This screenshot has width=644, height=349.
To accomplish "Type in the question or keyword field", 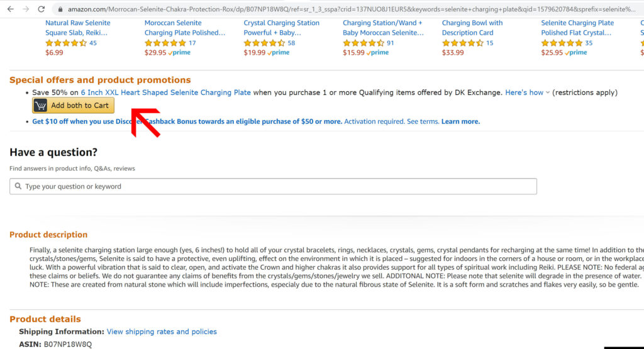I will pos(273,186).
